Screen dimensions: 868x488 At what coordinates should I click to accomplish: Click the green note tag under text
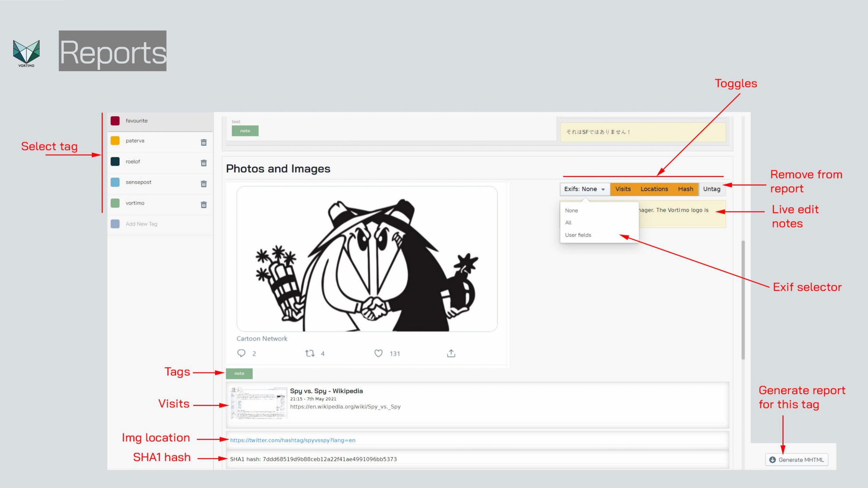tap(245, 131)
